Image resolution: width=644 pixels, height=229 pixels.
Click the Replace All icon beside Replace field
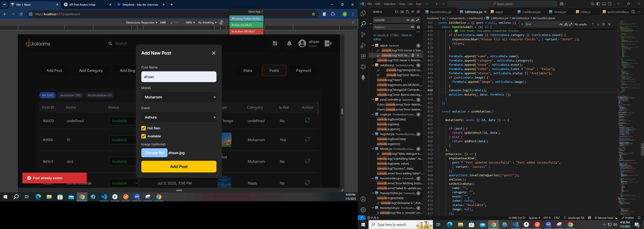click(x=419, y=27)
